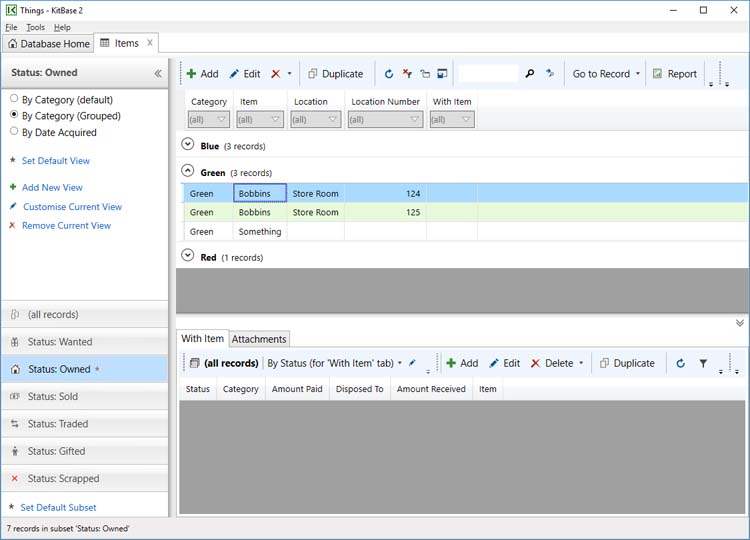Select the Status: Traded subset
Screen dimensions: 750x540
tap(85, 423)
